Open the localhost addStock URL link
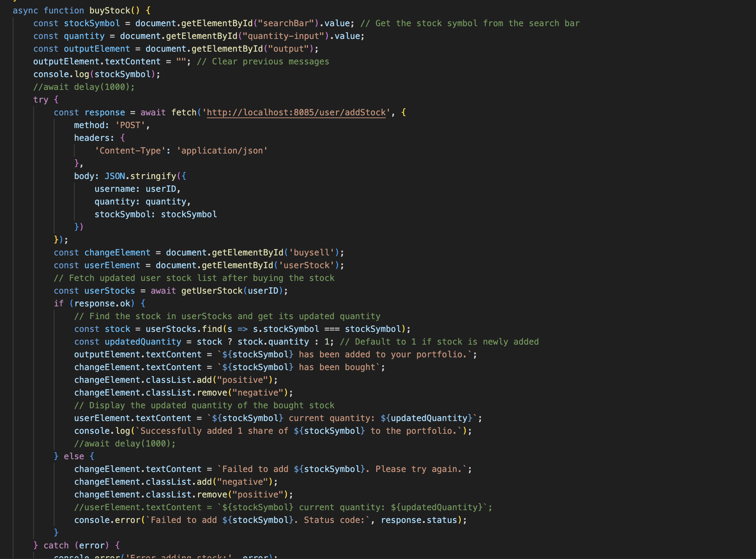The image size is (756, 559). [296, 113]
